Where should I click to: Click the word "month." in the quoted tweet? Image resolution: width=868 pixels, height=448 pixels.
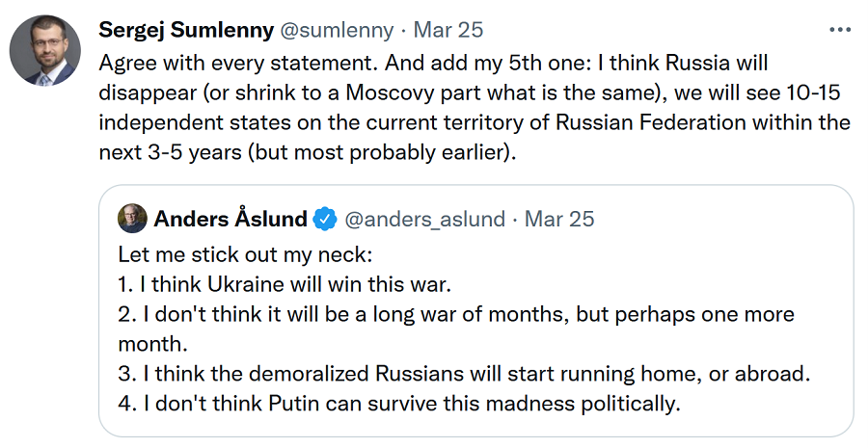point(149,344)
